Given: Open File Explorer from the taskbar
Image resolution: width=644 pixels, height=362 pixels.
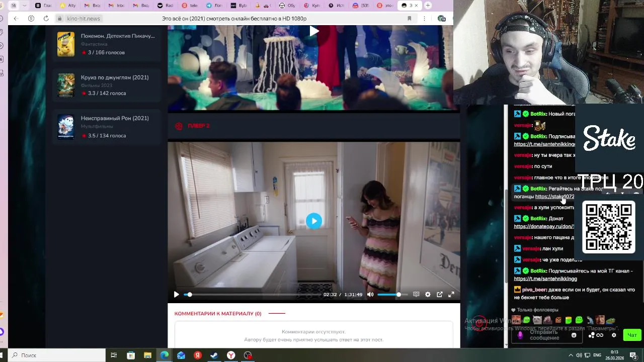Looking at the screenshot, I should (147, 355).
